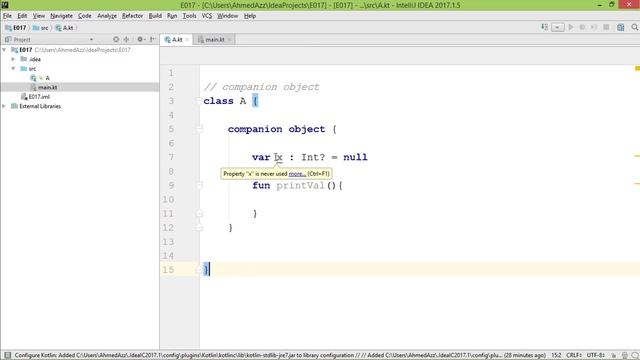Screen dimensions: 640x360
Task: Open the View menu
Action: point(39,16)
